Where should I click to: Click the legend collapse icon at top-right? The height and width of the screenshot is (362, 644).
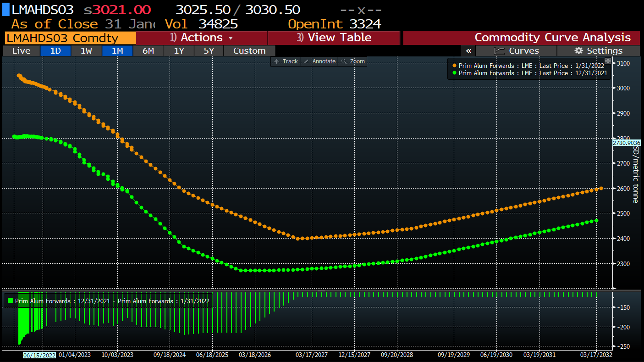[608, 61]
